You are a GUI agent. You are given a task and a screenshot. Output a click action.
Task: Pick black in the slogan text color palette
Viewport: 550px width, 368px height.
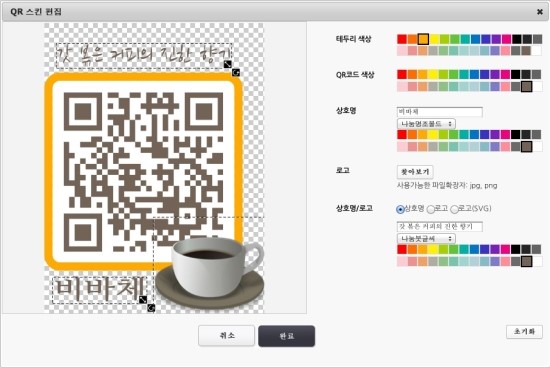(515, 249)
